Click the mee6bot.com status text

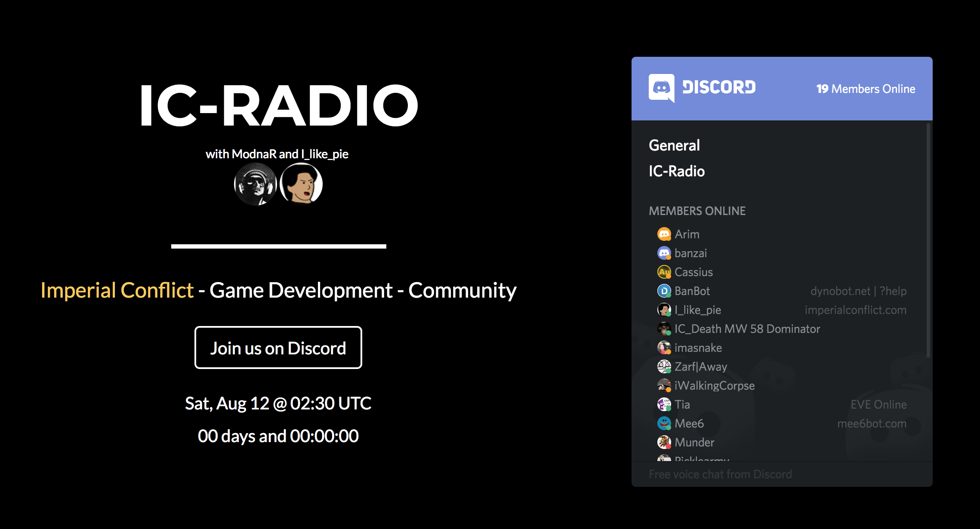(872, 423)
